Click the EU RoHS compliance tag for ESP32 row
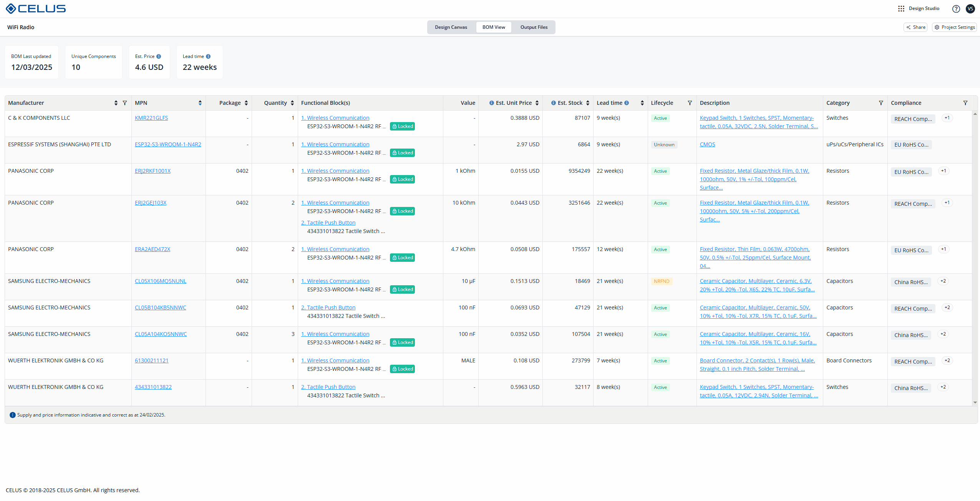 point(911,145)
